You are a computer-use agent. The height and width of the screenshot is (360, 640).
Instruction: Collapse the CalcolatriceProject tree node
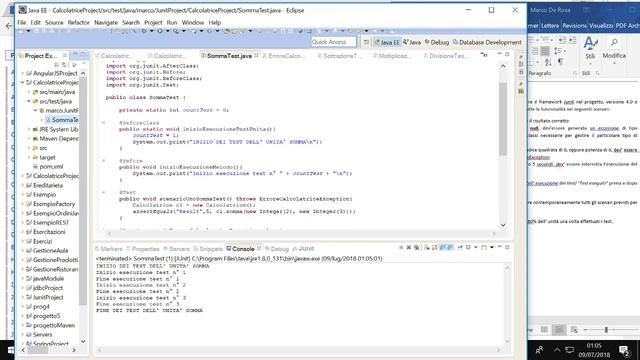23,82
